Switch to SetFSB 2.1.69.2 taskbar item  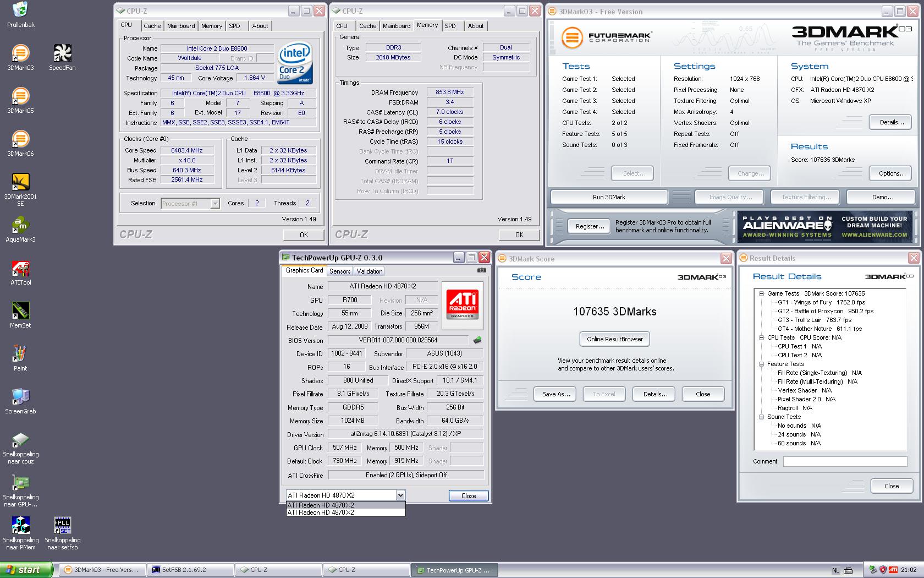tap(190, 570)
